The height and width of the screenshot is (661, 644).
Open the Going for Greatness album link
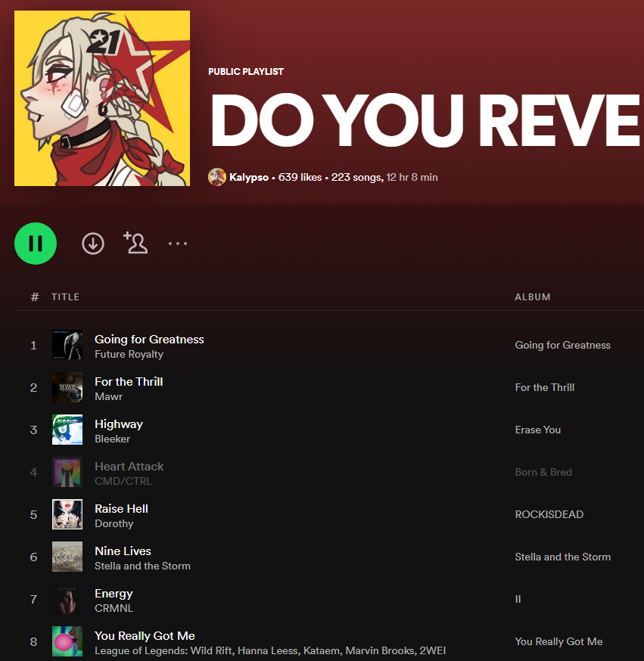coord(562,346)
